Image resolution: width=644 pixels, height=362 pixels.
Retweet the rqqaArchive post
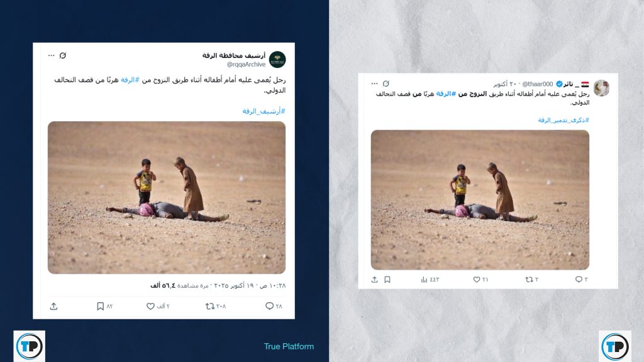210,306
